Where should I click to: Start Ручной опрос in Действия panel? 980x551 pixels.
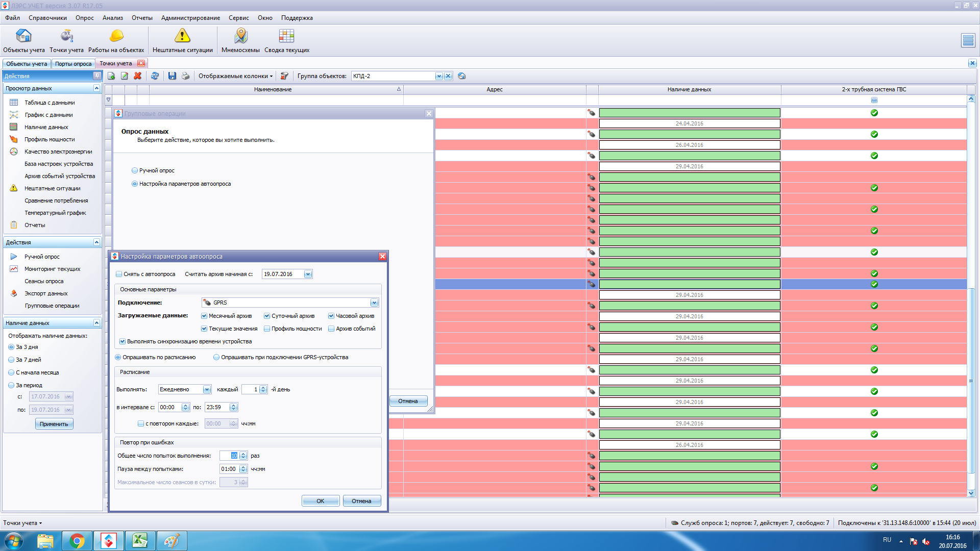click(x=42, y=257)
